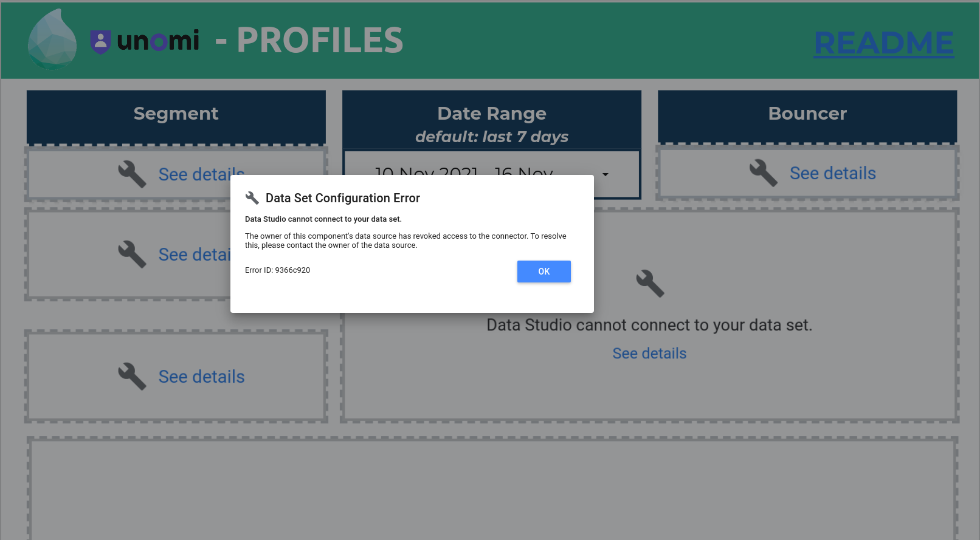Open the README link in the header
Image resolution: width=980 pixels, height=540 pixels.
[884, 43]
